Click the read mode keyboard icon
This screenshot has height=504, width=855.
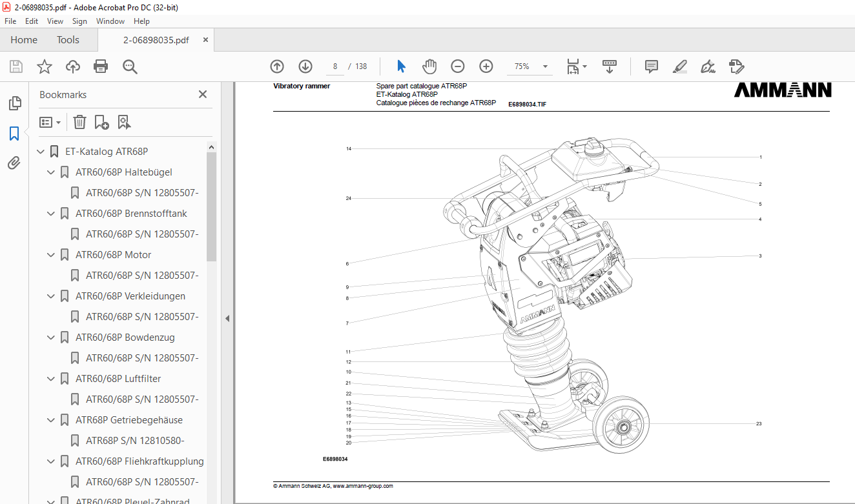[610, 66]
